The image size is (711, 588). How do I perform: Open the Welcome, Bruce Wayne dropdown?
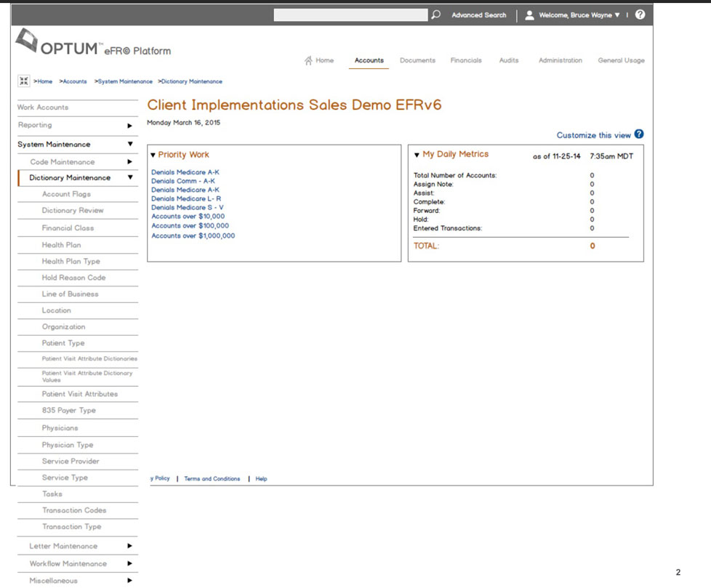616,15
